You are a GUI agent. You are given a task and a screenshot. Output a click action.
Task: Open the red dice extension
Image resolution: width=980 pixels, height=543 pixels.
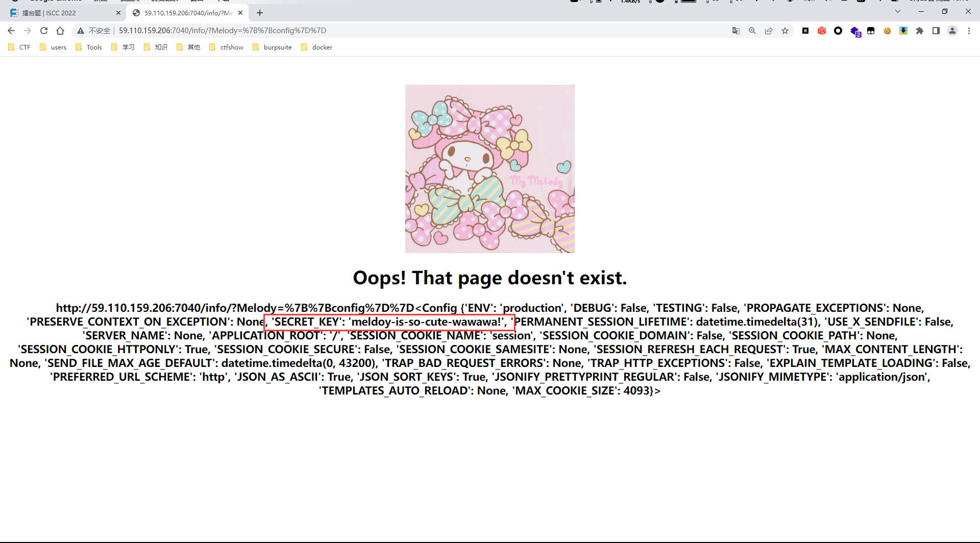point(822,31)
